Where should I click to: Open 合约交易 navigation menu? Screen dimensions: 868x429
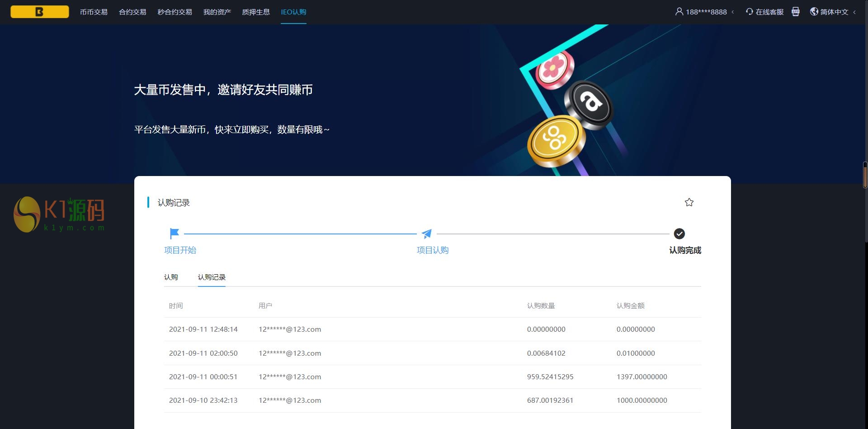pyautogui.click(x=132, y=12)
